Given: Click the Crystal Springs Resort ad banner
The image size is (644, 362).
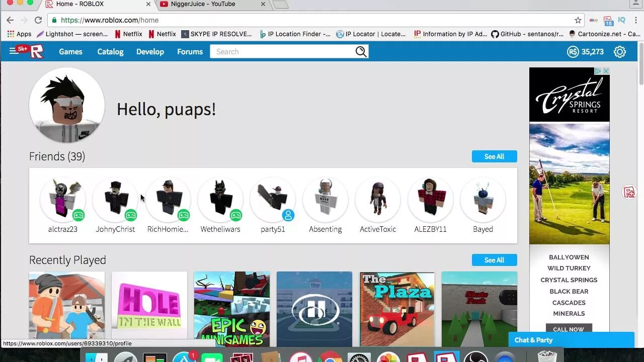Looking at the screenshot, I should (x=570, y=200).
